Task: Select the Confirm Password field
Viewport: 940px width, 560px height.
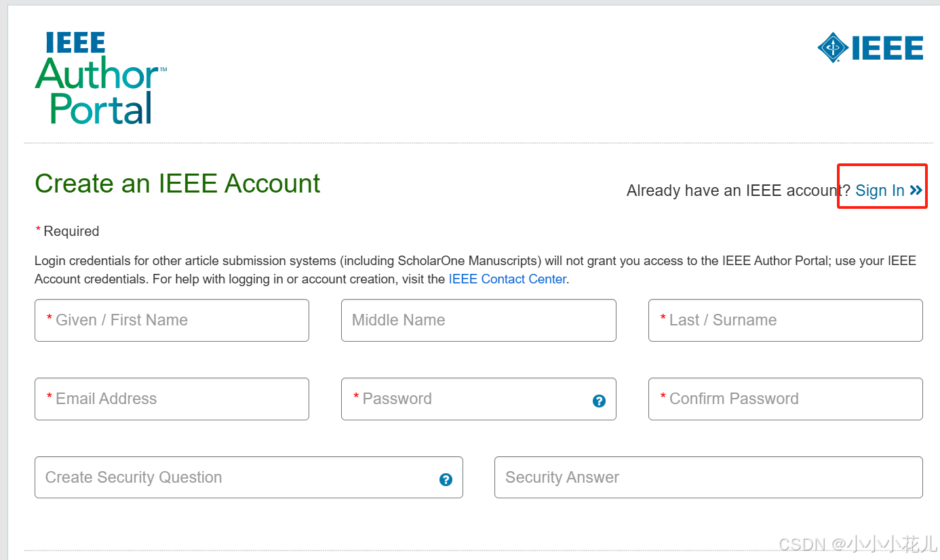Action: click(785, 399)
